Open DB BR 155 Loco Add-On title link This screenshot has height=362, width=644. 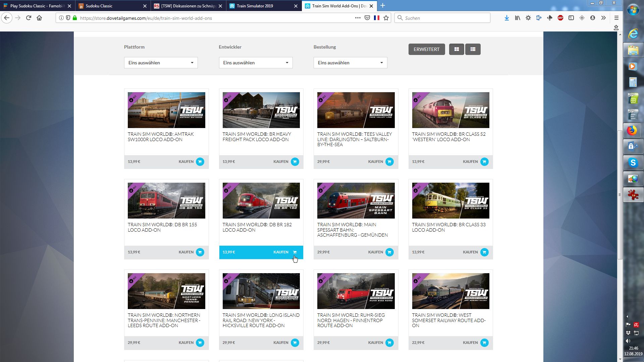[162, 227]
